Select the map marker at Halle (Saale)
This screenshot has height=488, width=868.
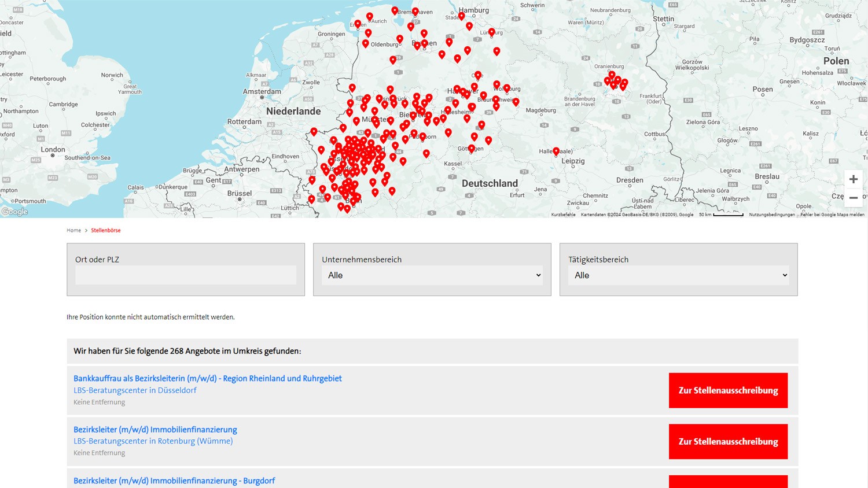556,151
